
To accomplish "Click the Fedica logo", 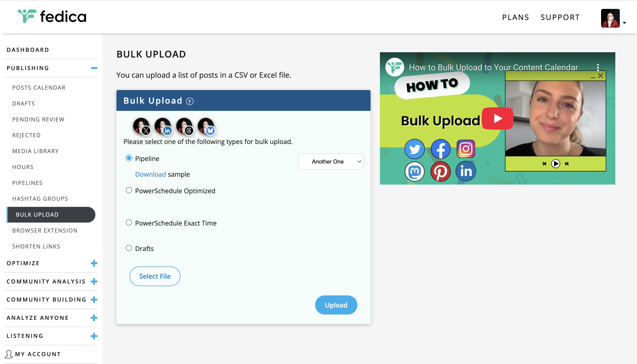I will 52,17.
